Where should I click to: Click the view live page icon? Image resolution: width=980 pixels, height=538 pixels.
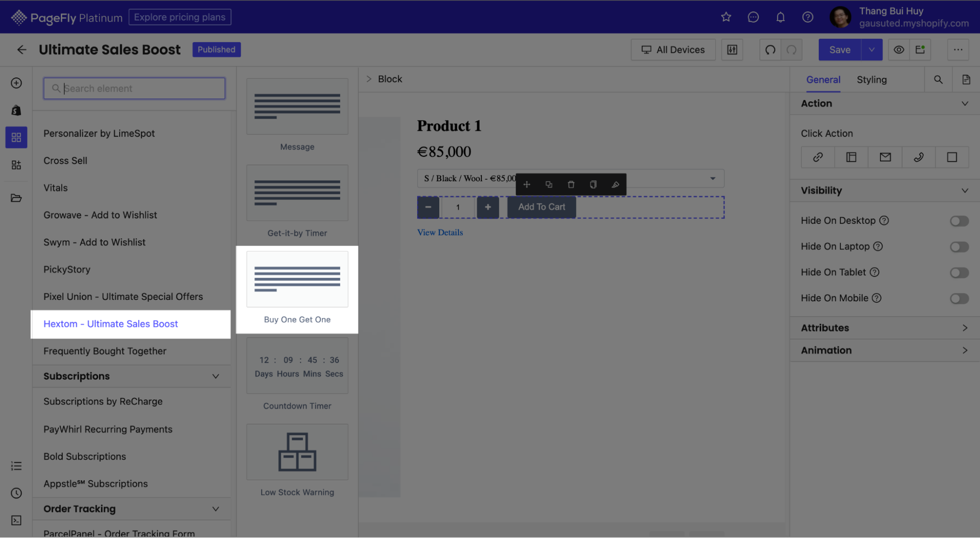tap(920, 49)
